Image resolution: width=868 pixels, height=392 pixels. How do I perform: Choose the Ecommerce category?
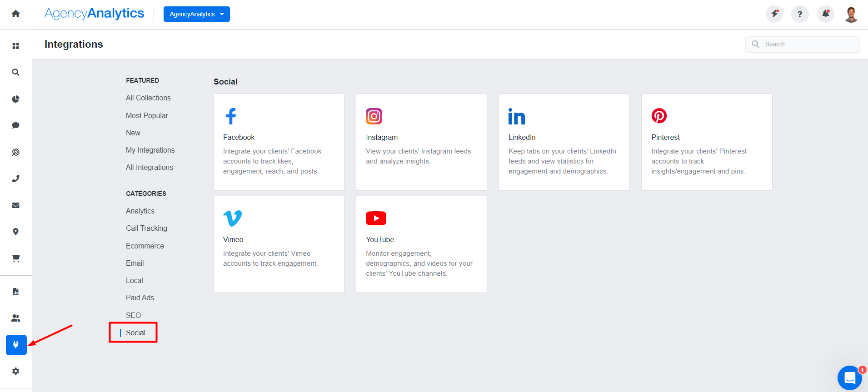(145, 246)
